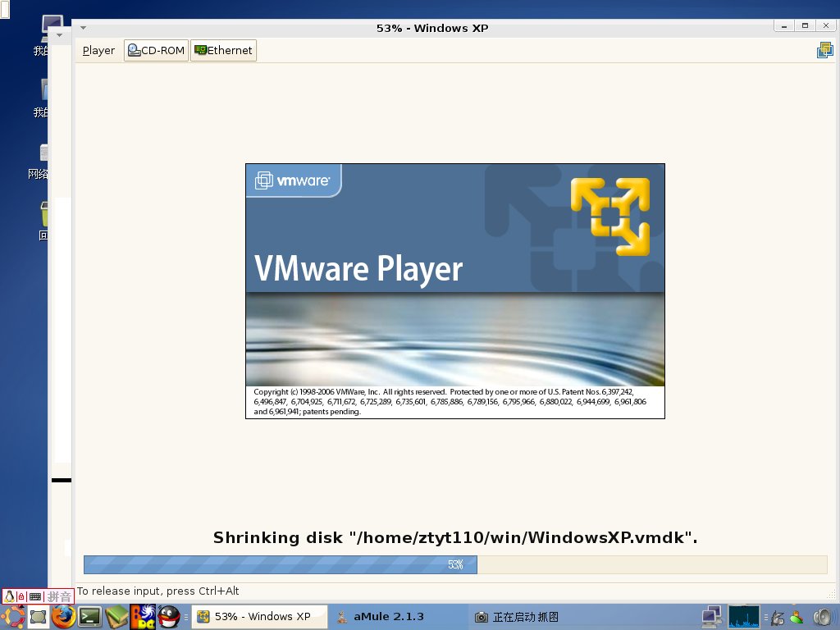Click the VMware Player splash image
This screenshot has height=630, width=840.
click(454, 291)
